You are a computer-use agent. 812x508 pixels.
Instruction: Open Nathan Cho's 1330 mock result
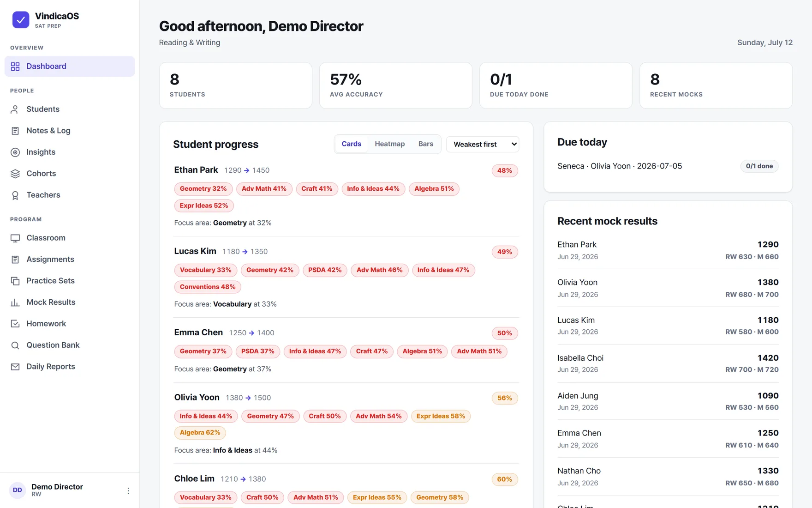(668, 477)
